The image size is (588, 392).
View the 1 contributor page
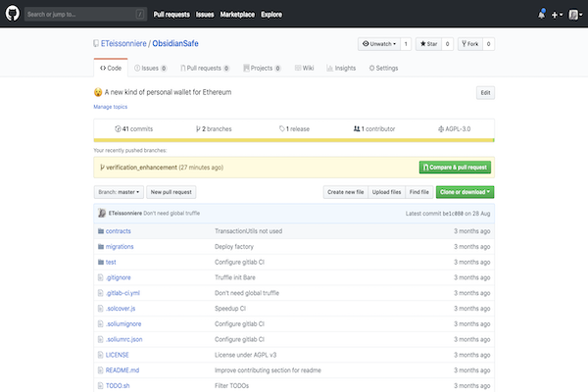374,128
